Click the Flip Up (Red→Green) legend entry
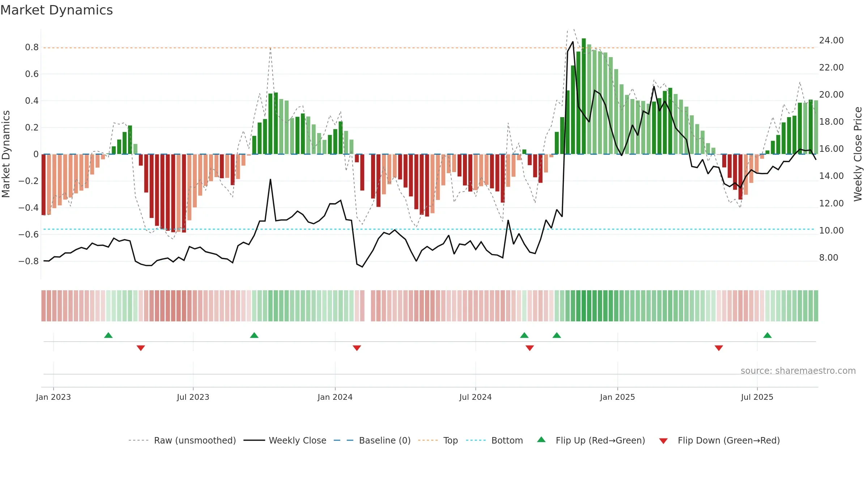The image size is (868, 488). (x=591, y=440)
